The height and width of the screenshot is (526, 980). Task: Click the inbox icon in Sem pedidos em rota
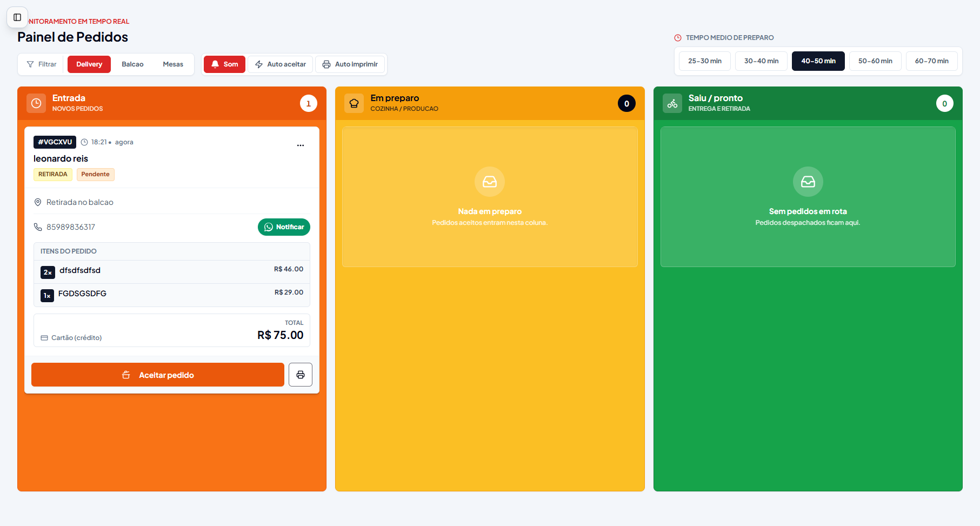coord(808,182)
